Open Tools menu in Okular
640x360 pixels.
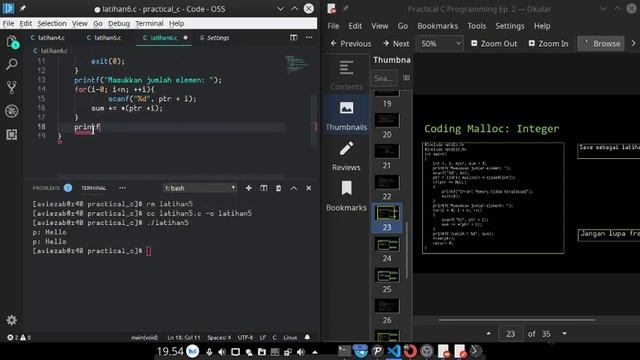point(476,26)
